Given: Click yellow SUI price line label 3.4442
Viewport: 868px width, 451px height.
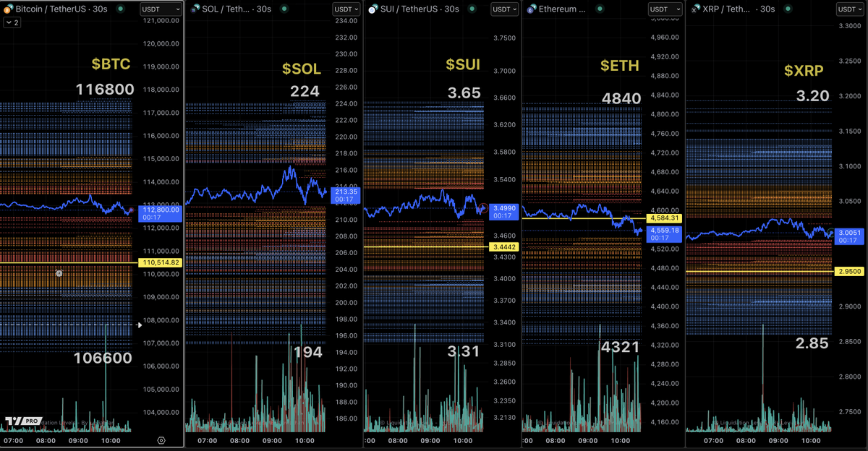Looking at the screenshot, I should (x=504, y=246).
